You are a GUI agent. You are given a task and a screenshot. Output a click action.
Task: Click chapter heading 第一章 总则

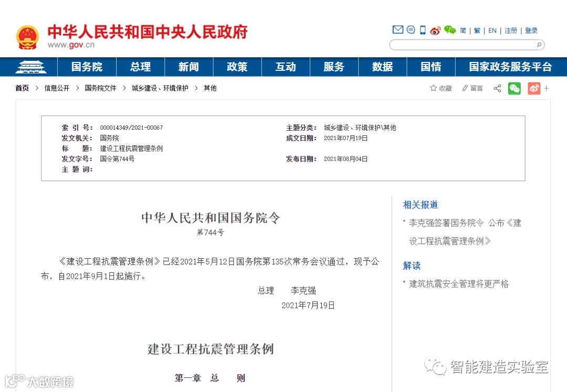210,378
